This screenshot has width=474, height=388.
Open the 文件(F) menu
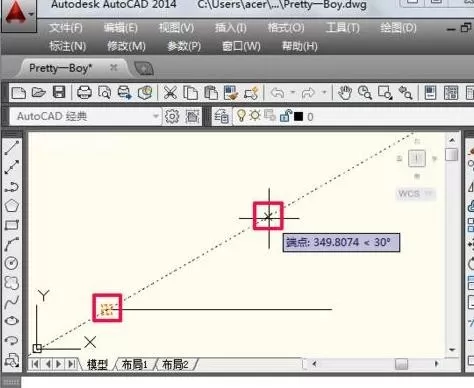tap(66, 28)
